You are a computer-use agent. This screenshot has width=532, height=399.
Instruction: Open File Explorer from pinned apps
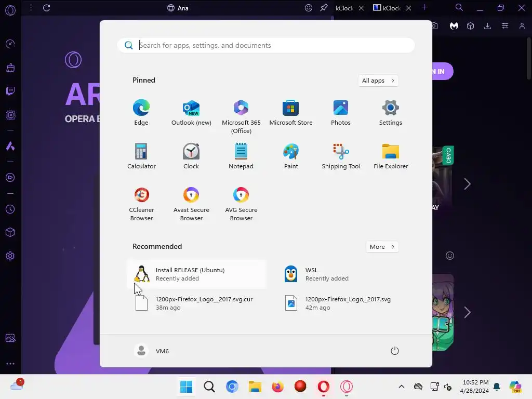(391, 156)
